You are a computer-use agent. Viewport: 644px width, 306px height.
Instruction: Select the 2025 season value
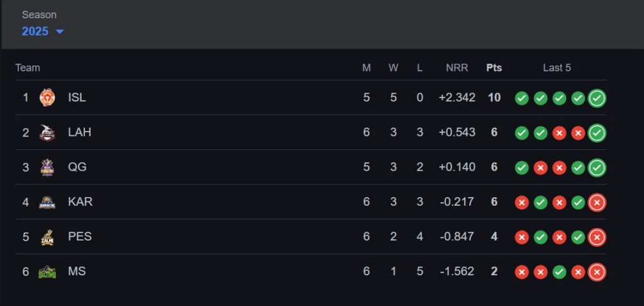35,31
